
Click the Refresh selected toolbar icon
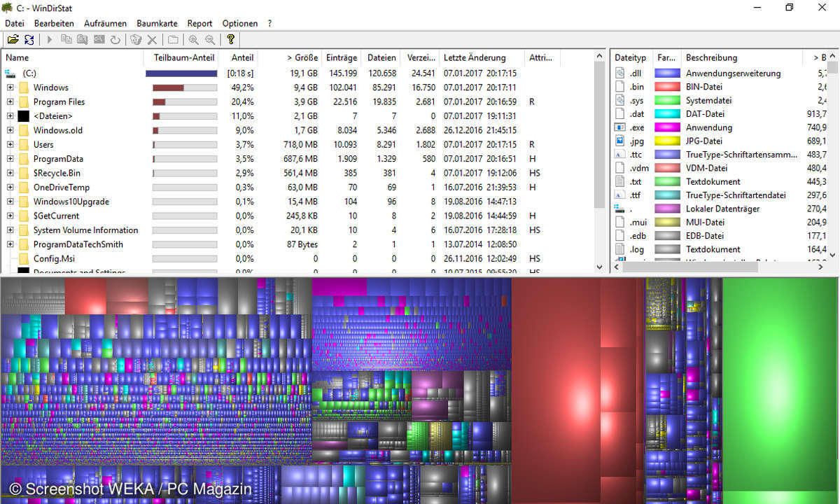click(x=115, y=40)
